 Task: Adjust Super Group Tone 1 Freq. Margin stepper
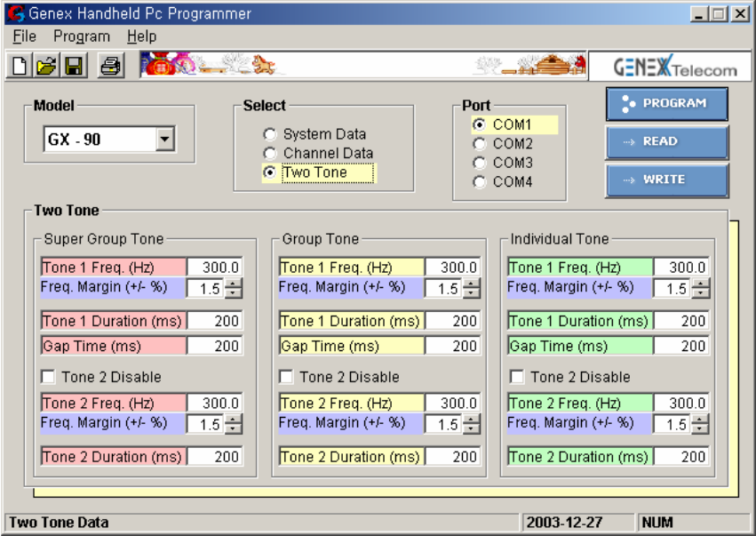click(x=234, y=289)
